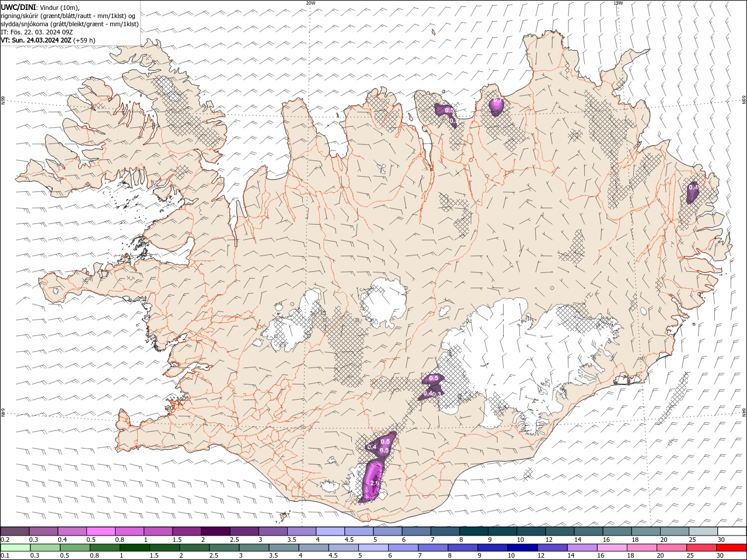Select the dark teal 8 top-row swatch

[473, 531]
